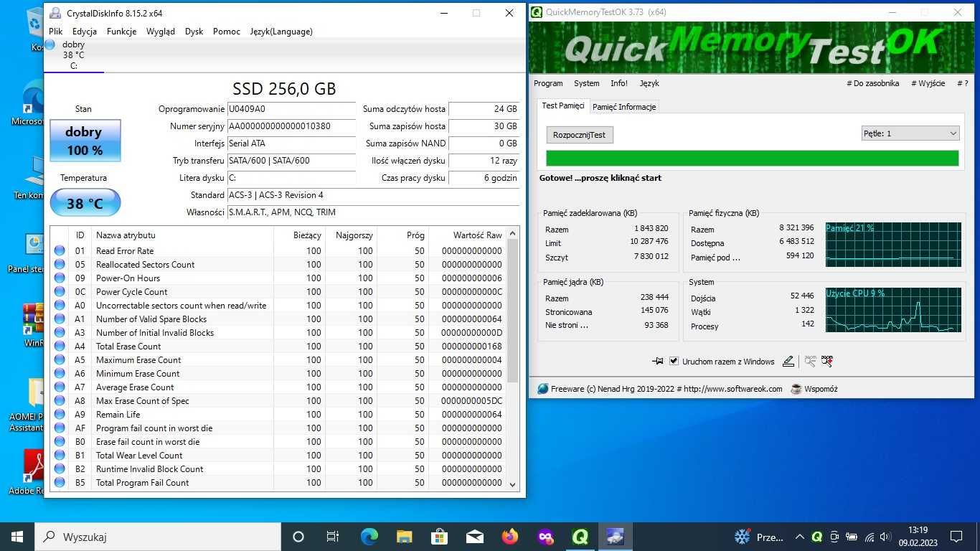Click the Pamięć 21 % usage graph
Image resolution: width=980 pixels, height=551 pixels.
pos(893,245)
